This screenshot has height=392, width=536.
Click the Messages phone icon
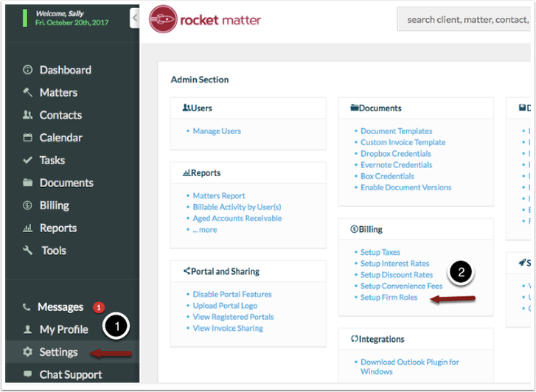pos(27,307)
